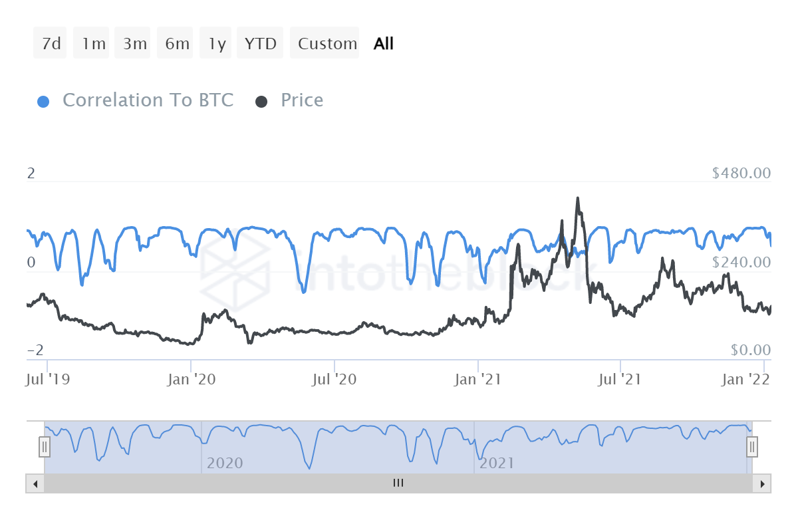The width and height of the screenshot is (798, 532).
Task: Toggle the Correlation To BTC series
Action: click(148, 100)
